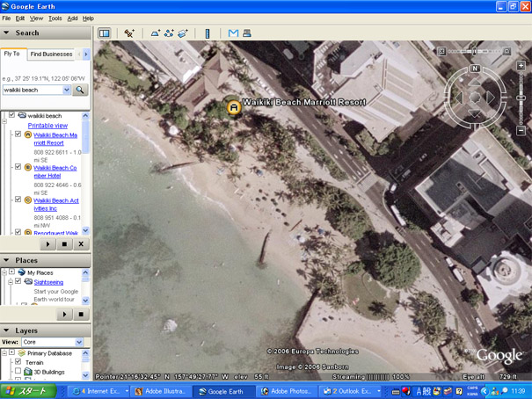This screenshot has height=399, width=532.
Task: Switch to the Find Businesses tab
Action: coord(51,54)
